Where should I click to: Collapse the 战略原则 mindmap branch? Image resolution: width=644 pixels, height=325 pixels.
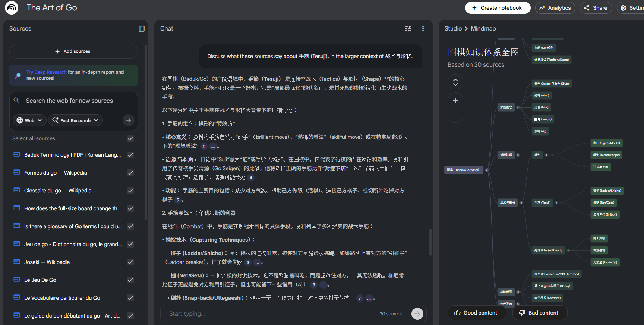518,292
